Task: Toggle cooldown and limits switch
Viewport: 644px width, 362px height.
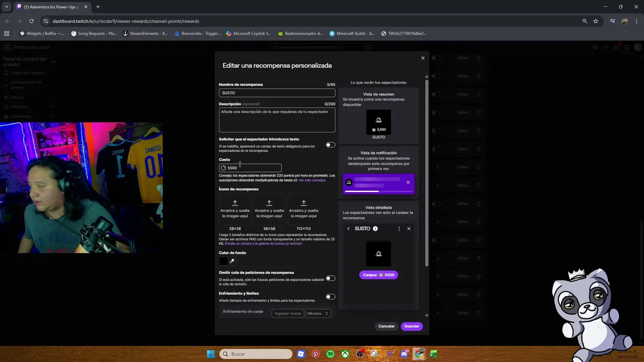Action: point(330,297)
